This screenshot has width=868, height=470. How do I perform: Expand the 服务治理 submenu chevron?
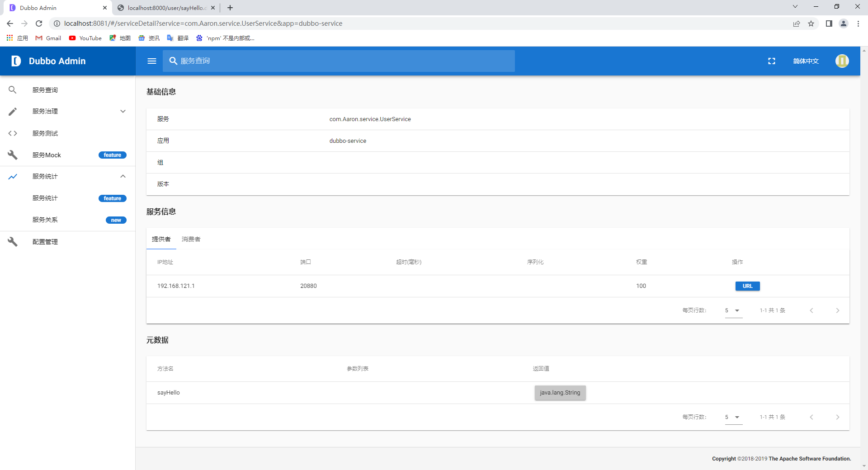point(123,111)
